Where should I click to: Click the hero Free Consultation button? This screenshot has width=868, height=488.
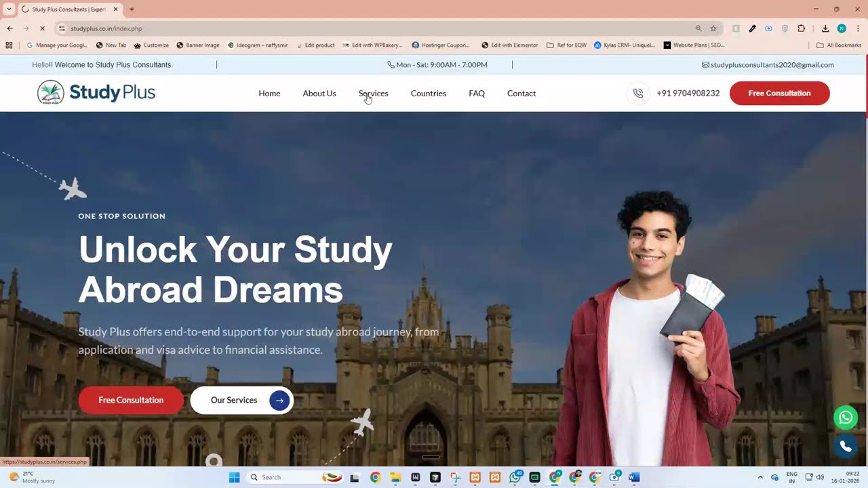pos(131,401)
